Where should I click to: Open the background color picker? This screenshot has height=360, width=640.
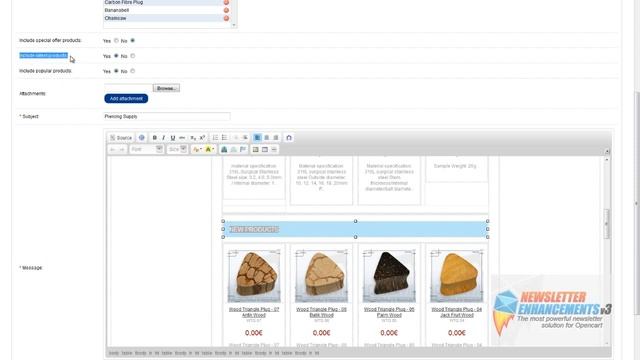209,150
